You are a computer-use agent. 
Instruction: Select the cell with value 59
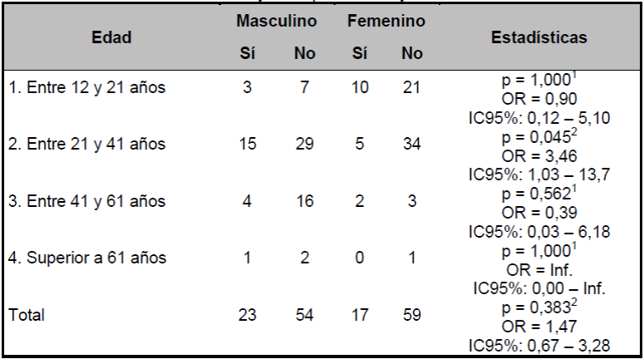[x=412, y=315]
